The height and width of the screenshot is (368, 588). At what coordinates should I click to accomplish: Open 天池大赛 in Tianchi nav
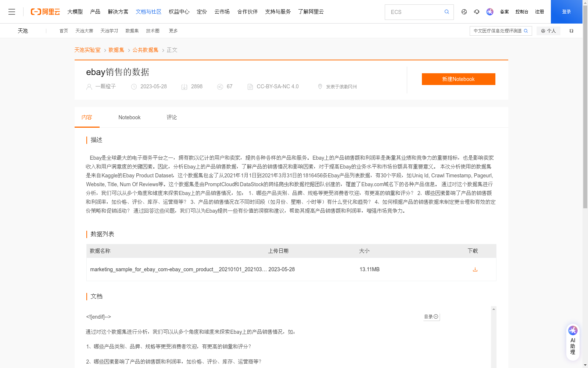[x=84, y=31]
